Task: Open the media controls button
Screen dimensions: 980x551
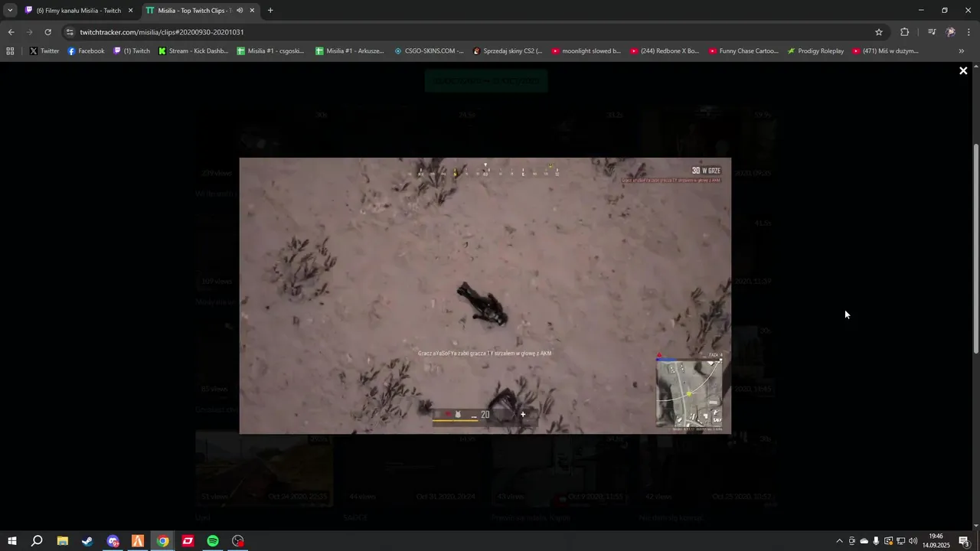Action: point(932,32)
